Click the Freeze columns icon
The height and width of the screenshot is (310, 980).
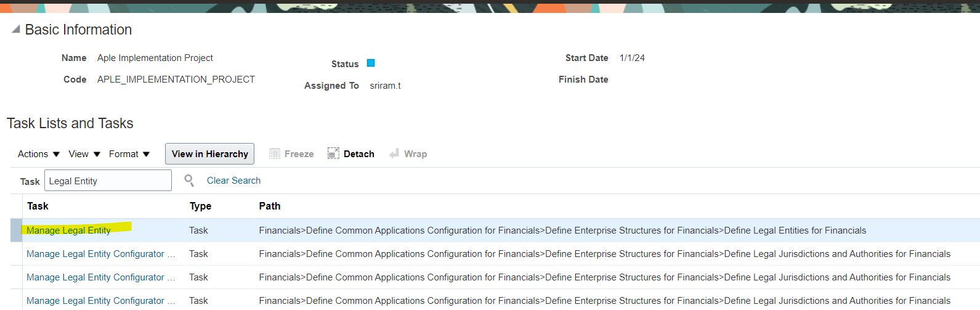point(275,153)
